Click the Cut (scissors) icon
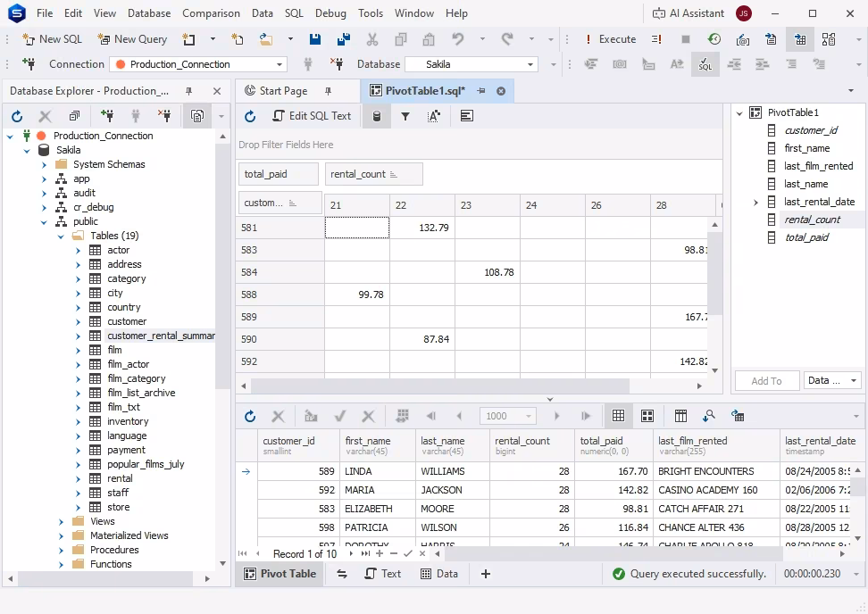The height and width of the screenshot is (614, 868). (x=372, y=39)
